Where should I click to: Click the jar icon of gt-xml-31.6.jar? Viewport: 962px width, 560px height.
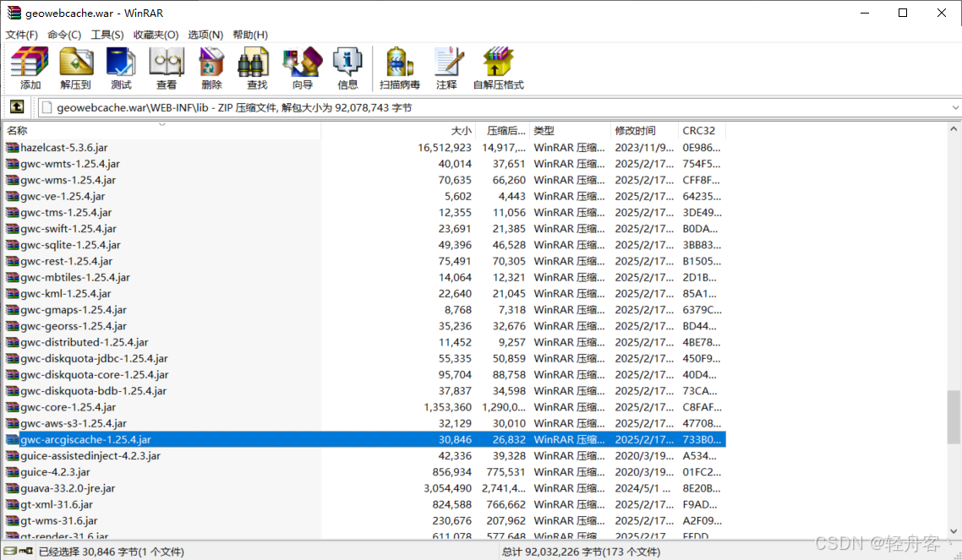[x=13, y=504]
